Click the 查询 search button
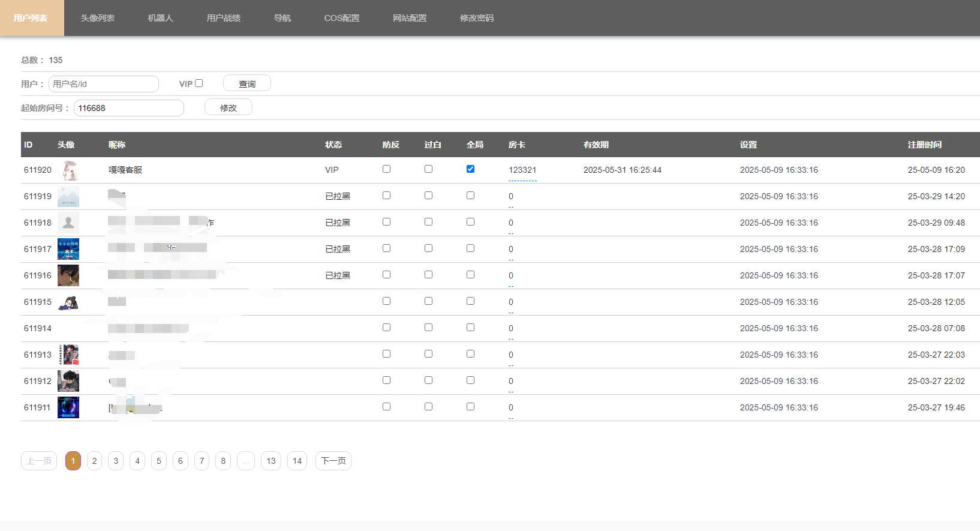980x531 pixels. point(247,83)
